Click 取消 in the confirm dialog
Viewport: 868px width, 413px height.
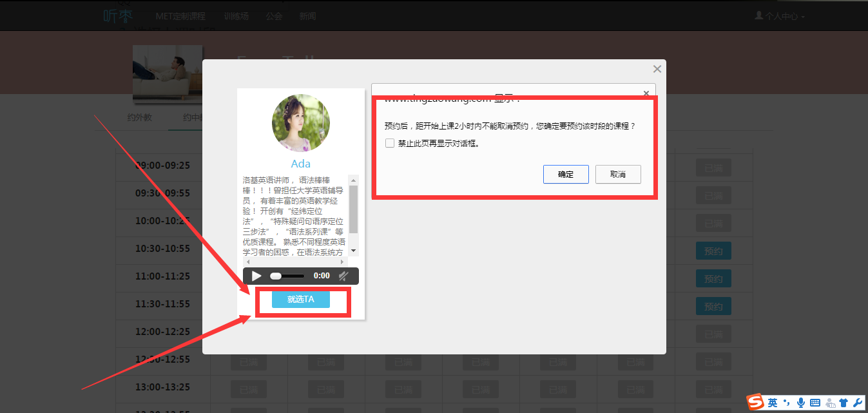coord(618,175)
